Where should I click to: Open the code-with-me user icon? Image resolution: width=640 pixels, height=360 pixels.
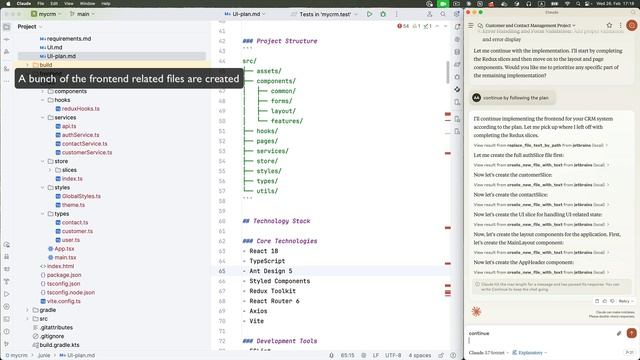pos(429,14)
